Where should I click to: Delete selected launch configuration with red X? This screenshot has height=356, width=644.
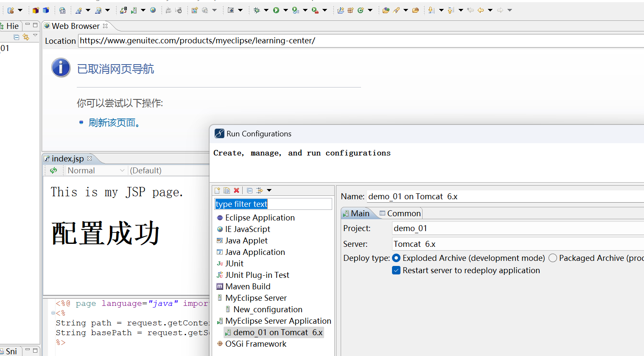click(237, 190)
